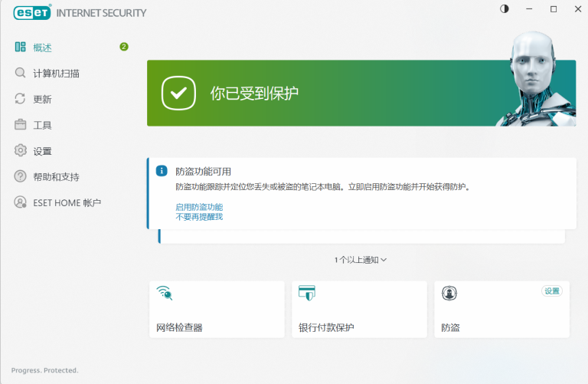Click the question mark help icon

tap(20, 176)
